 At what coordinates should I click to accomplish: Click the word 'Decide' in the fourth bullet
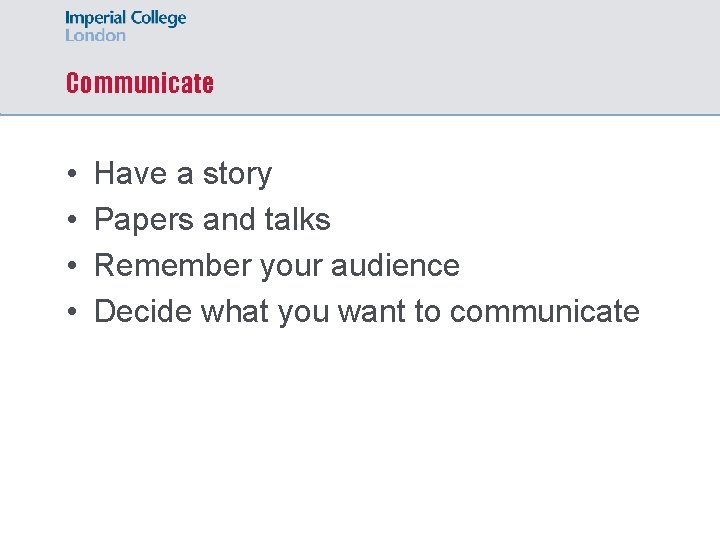pos(142,312)
